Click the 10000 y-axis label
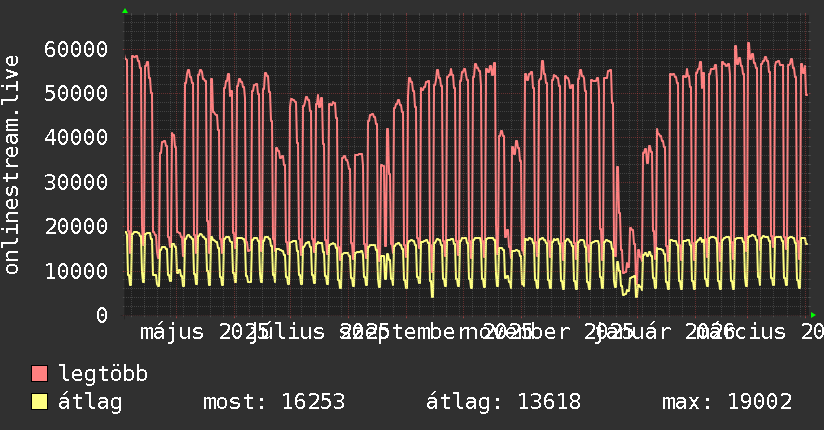 point(76,271)
